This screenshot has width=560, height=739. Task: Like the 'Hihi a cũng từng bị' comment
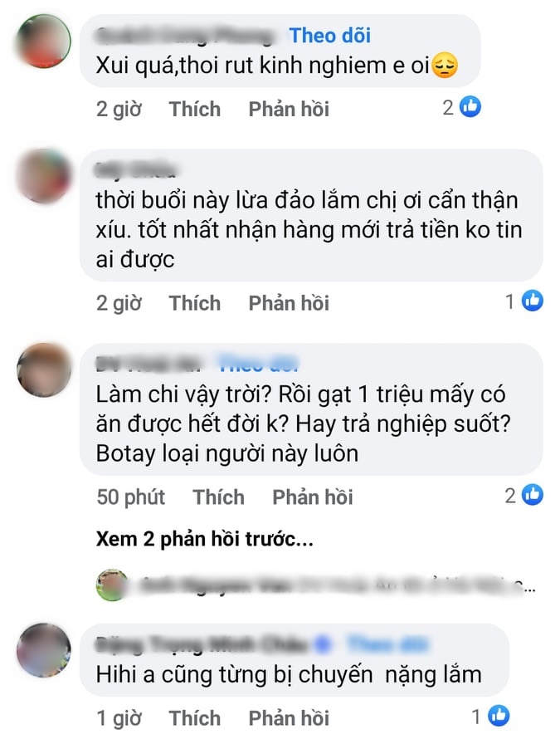(194, 718)
